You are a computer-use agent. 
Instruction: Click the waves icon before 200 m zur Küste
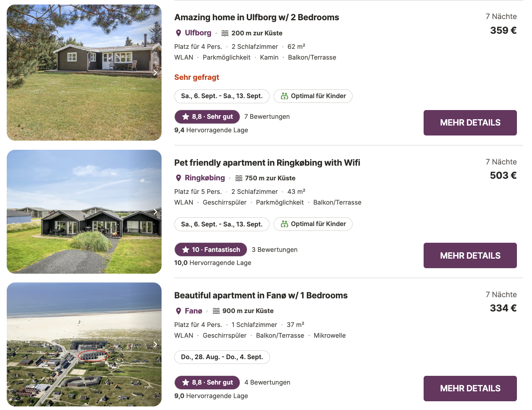click(225, 33)
